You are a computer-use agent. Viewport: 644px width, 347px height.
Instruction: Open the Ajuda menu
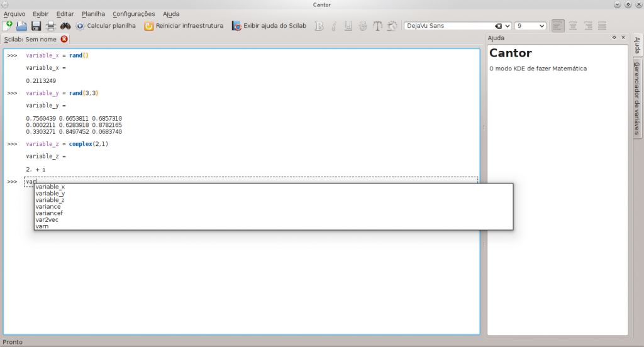(171, 14)
